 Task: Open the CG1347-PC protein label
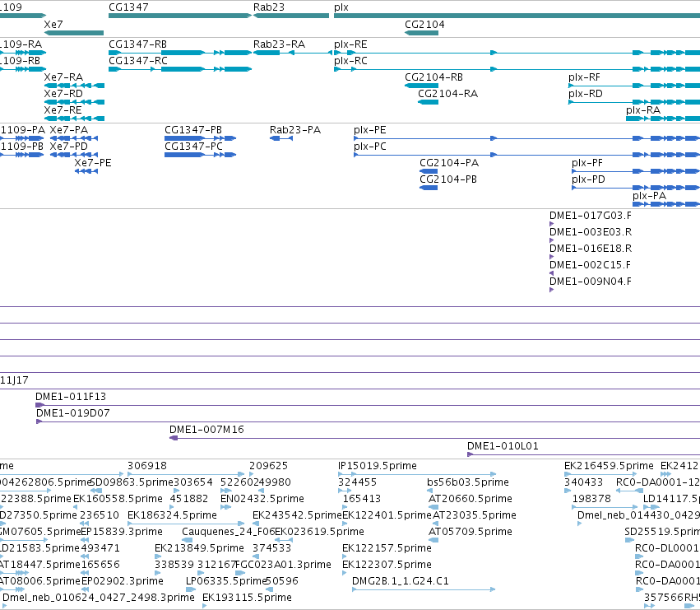193,147
